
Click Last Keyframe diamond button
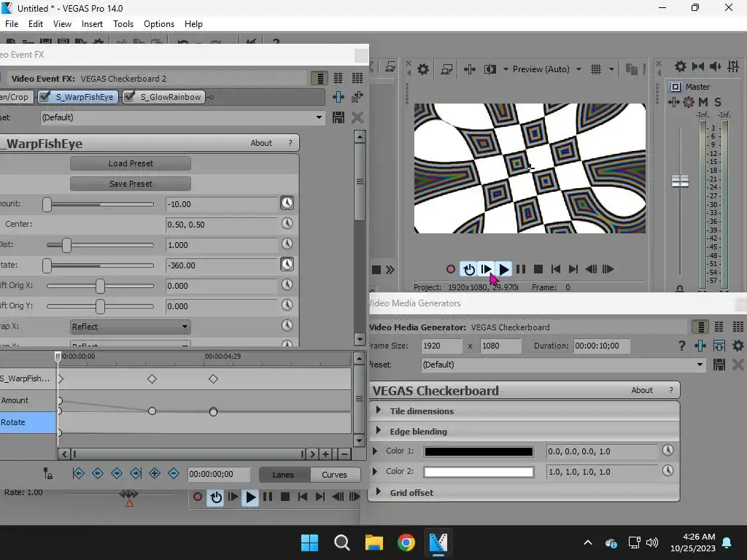pos(136,473)
